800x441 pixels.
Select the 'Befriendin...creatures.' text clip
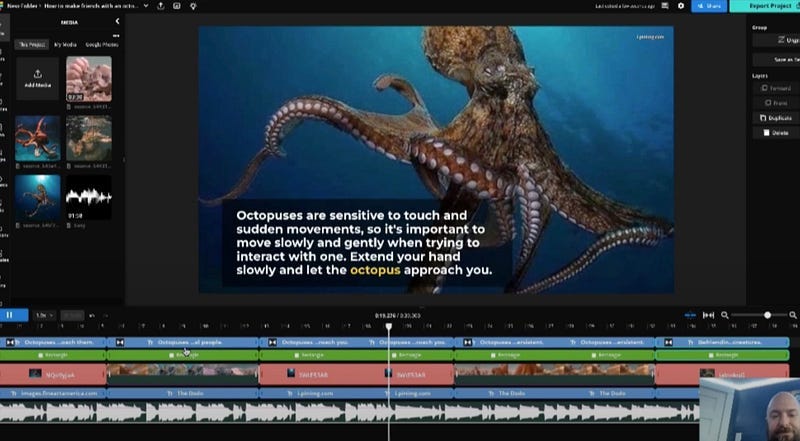(x=722, y=342)
